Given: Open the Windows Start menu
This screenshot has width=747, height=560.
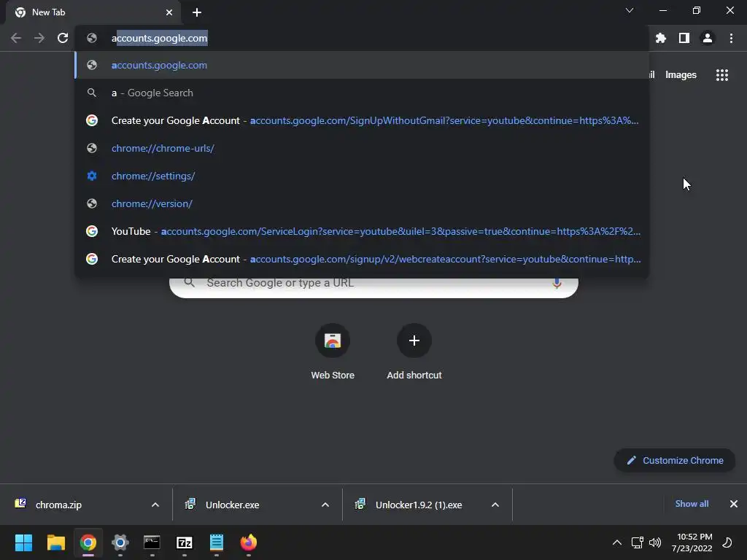Looking at the screenshot, I should (x=24, y=542).
